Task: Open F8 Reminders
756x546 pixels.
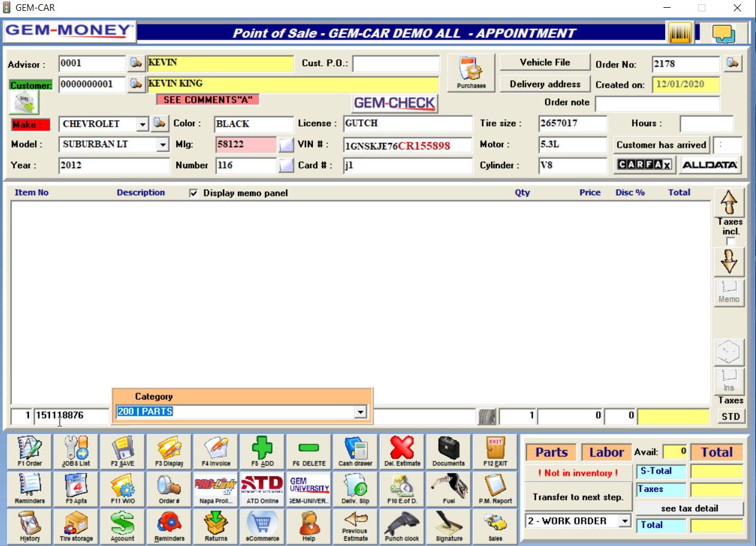Action: pyautogui.click(x=29, y=489)
